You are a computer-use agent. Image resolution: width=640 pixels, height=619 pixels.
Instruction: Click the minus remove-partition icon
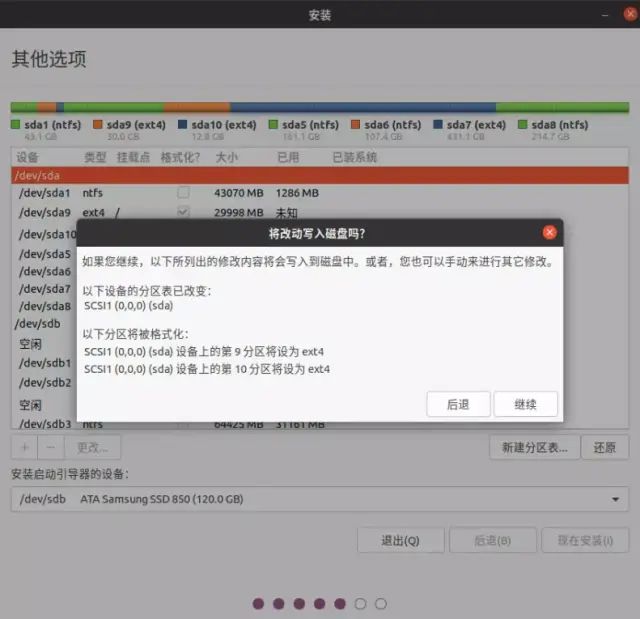pos(51,447)
